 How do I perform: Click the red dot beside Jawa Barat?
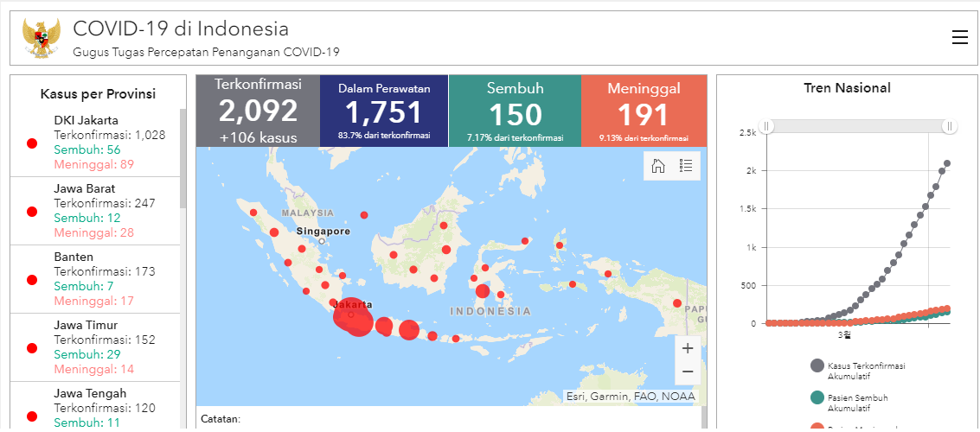click(32, 212)
